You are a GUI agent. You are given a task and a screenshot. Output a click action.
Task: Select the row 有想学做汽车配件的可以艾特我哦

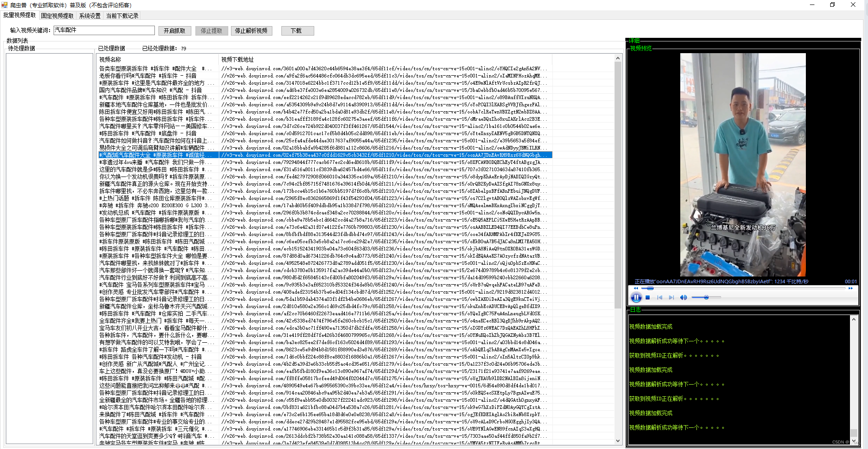pyautogui.click(x=325, y=342)
